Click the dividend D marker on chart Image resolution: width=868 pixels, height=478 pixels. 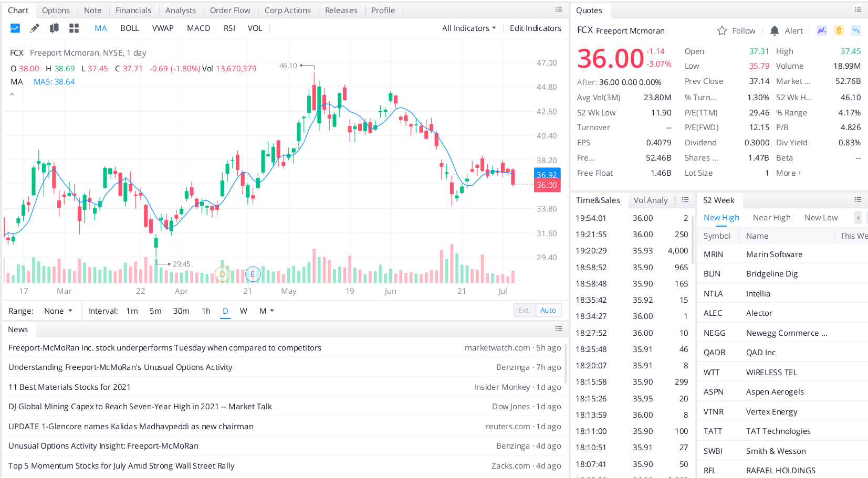(x=222, y=274)
